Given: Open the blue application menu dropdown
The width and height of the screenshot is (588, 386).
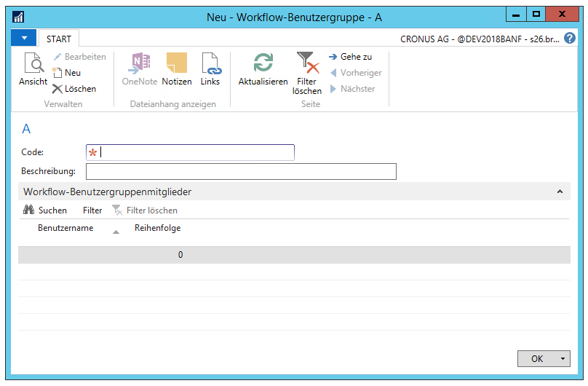Looking at the screenshot, I should click(x=23, y=38).
